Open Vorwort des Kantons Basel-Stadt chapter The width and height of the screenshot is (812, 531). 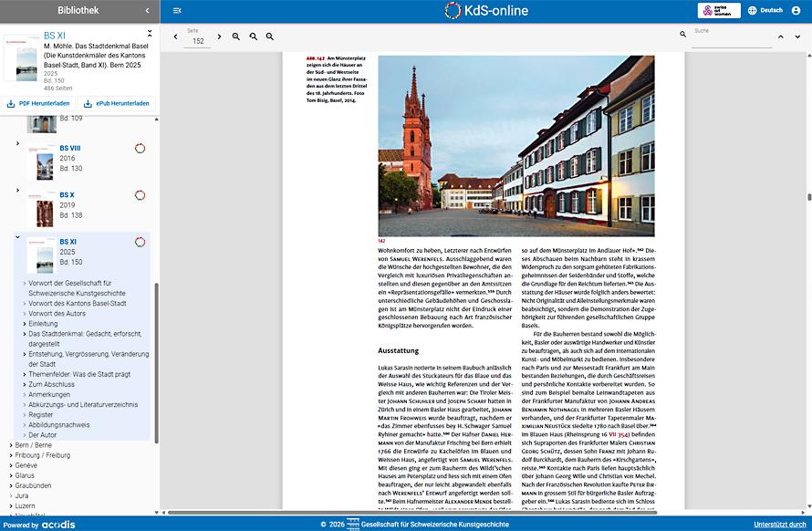coord(78,304)
